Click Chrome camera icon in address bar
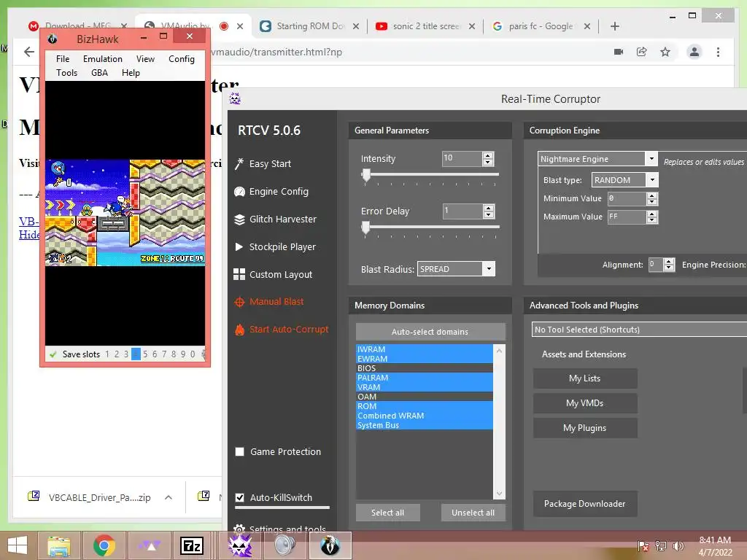 (619, 52)
